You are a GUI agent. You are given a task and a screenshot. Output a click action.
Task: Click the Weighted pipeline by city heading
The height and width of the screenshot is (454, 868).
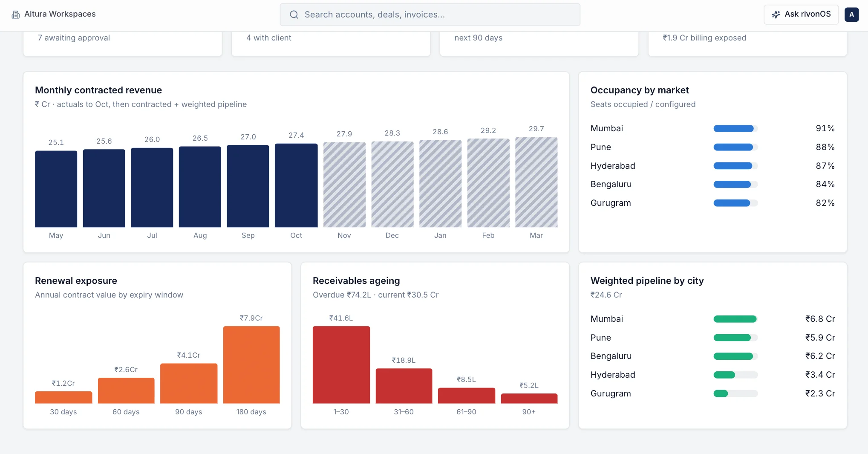pos(647,280)
